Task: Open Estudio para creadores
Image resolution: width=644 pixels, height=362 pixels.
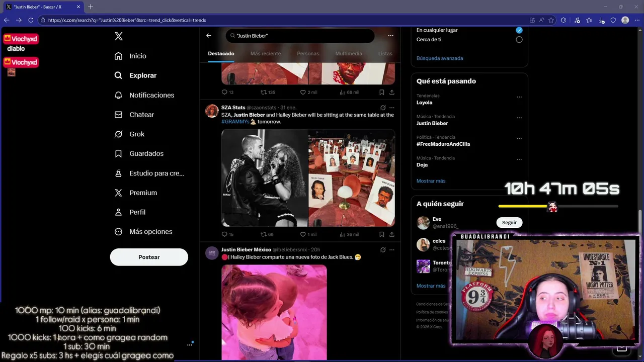Action: (x=149, y=173)
